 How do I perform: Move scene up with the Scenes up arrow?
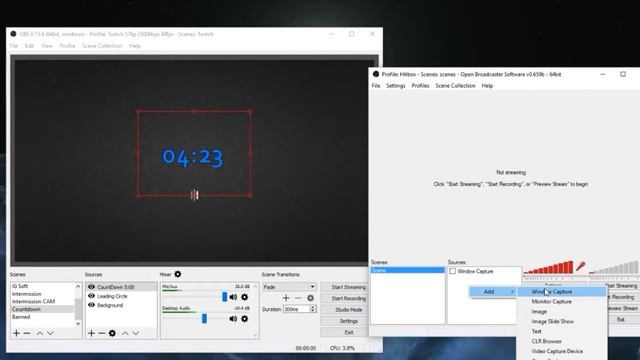point(40,333)
